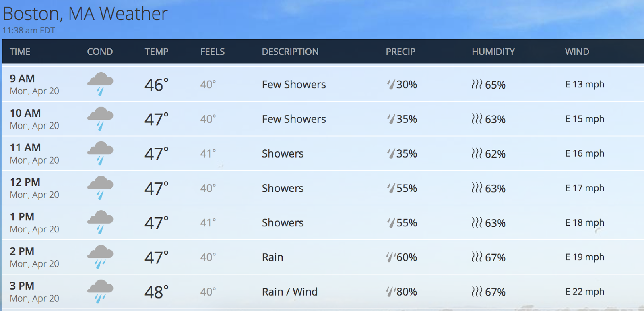Select the TIME column header
The height and width of the screenshot is (311, 644).
20,52
